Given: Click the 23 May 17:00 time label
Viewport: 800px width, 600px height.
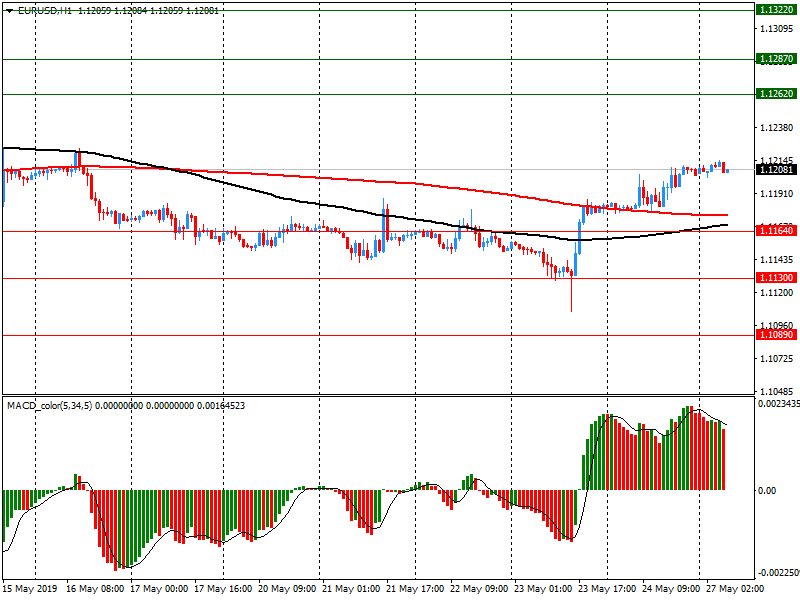Looking at the screenshot, I should tap(607, 589).
